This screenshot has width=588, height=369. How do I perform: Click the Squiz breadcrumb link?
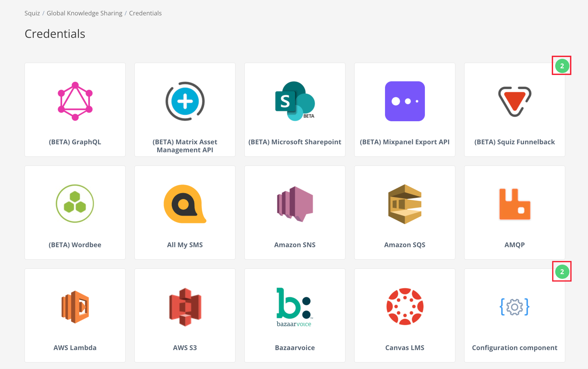click(32, 13)
